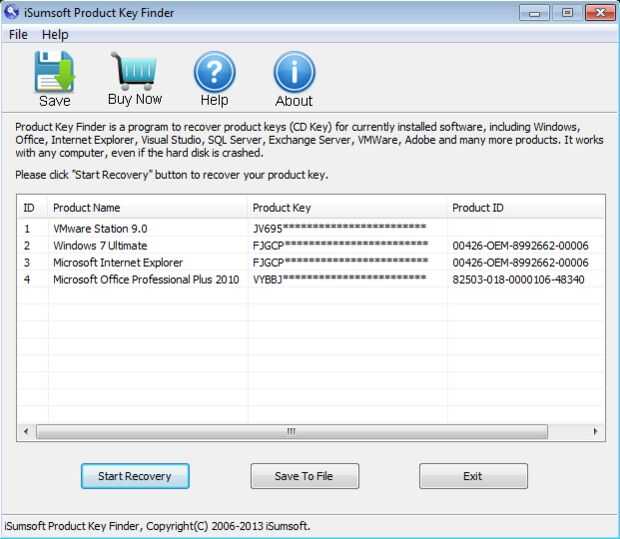Click Product ID 82503-018-0000106-48340

(518, 280)
